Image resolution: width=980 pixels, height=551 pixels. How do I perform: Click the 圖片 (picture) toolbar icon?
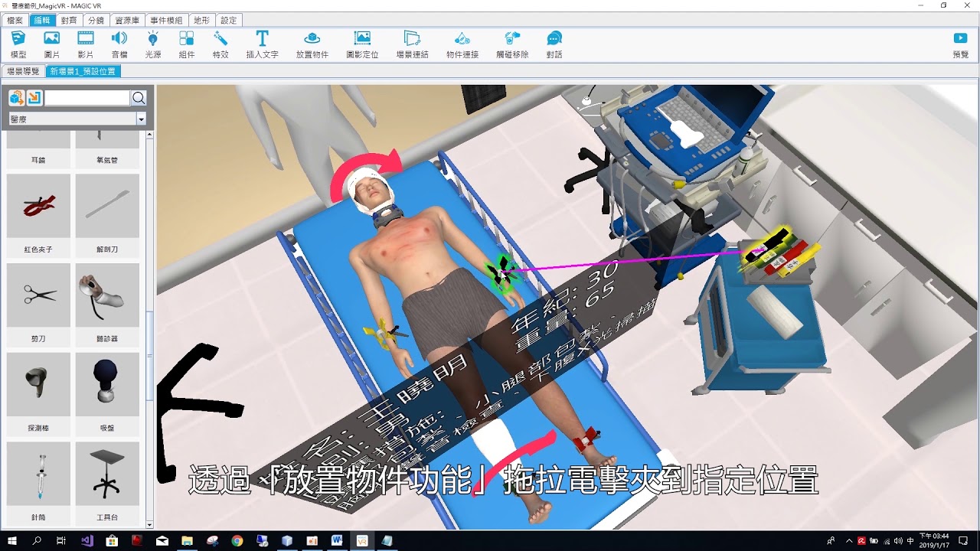52,44
